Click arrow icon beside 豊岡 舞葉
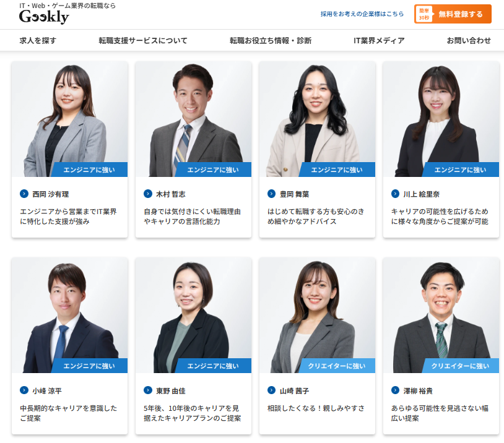504x443 pixels. pyautogui.click(x=272, y=194)
